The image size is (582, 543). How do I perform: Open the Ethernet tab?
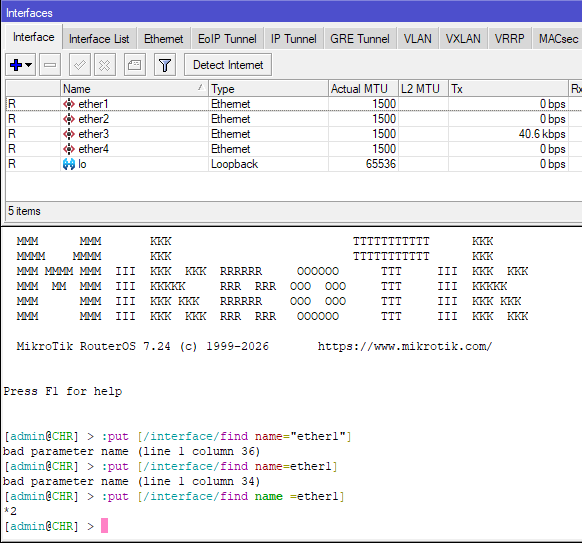tap(163, 39)
